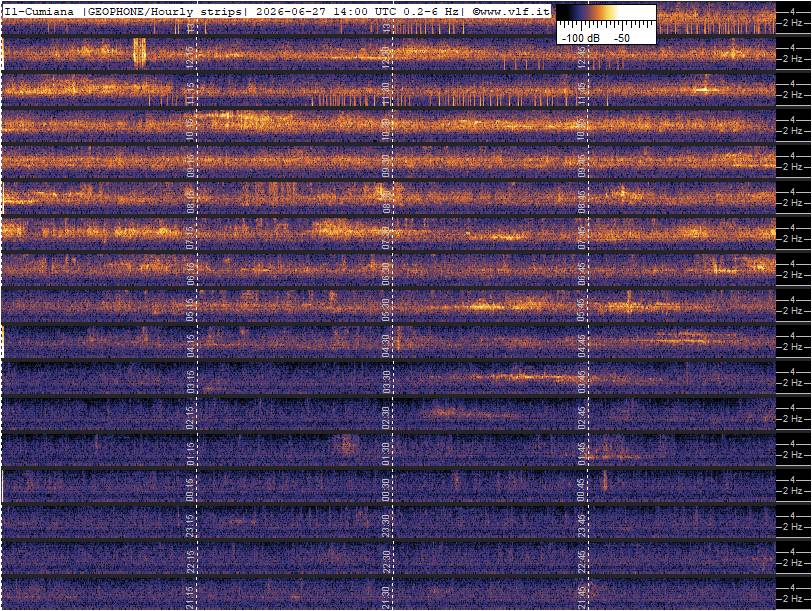Click the 08:45 time marker

581,201
